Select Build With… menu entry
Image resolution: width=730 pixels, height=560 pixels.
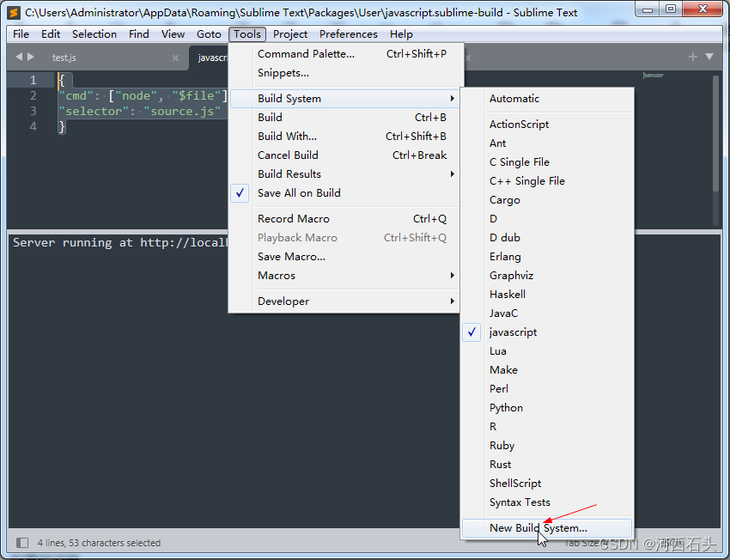(345, 137)
